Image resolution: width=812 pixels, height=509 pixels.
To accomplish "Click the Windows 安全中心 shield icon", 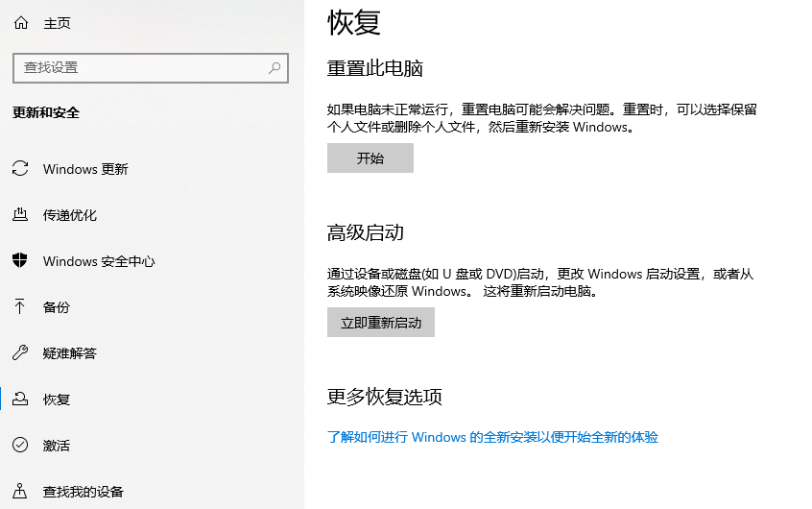I will coord(20,260).
